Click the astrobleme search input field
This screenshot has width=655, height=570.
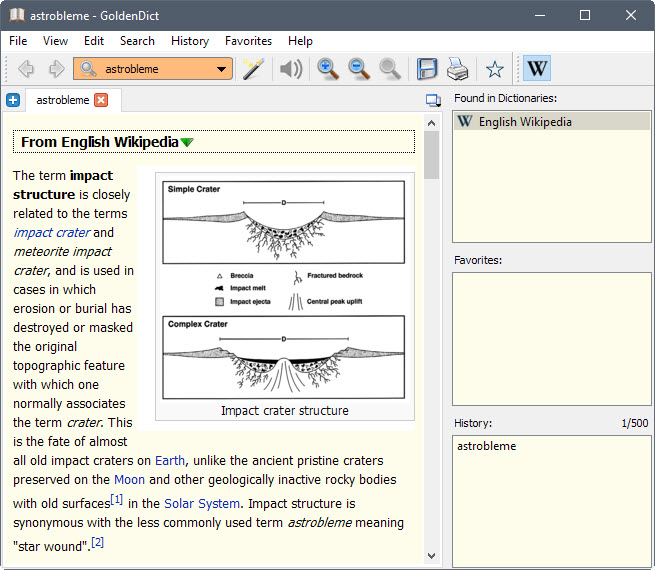pos(153,69)
